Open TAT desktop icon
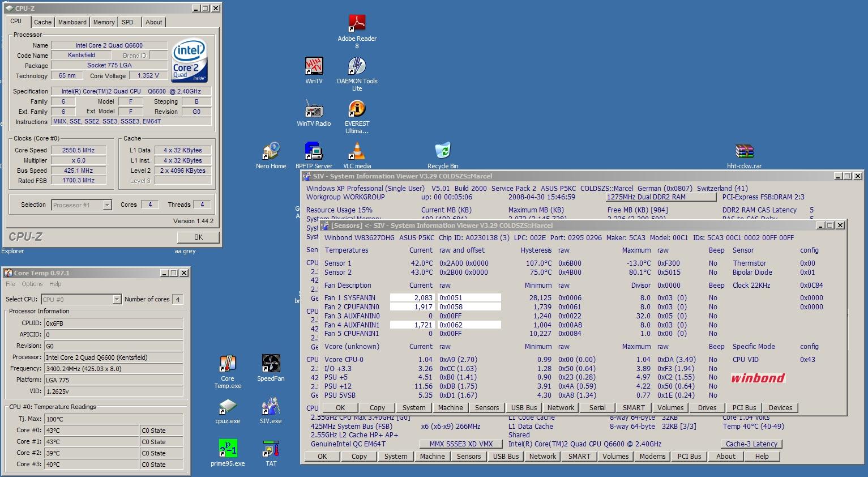Viewport: 868px width, 477px height. [271, 449]
